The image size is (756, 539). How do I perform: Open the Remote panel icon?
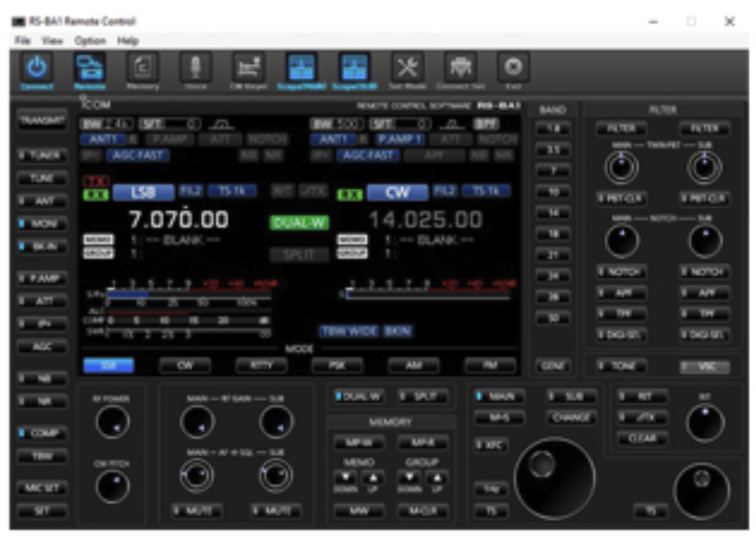pyautogui.click(x=89, y=70)
